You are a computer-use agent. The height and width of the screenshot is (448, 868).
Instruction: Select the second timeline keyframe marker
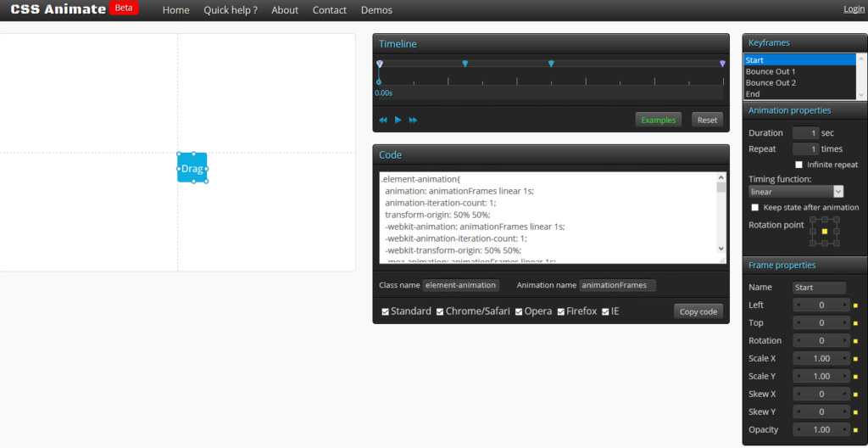click(465, 64)
